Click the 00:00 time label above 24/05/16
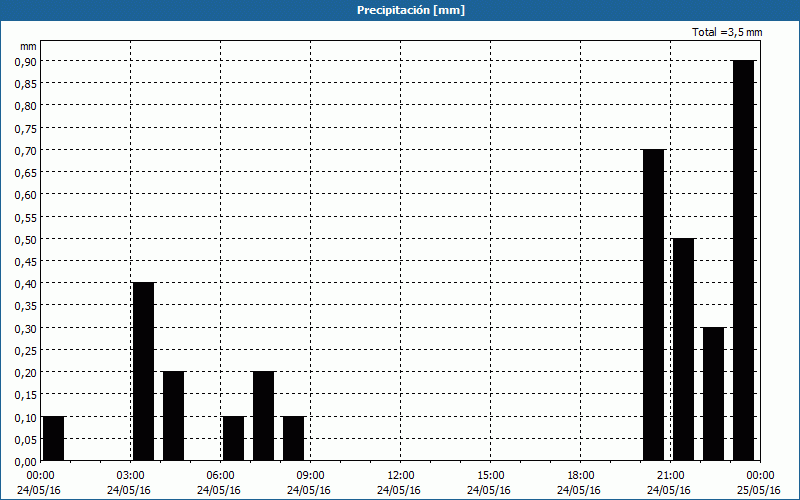Viewport: 800px width, 500px height. click(40, 476)
